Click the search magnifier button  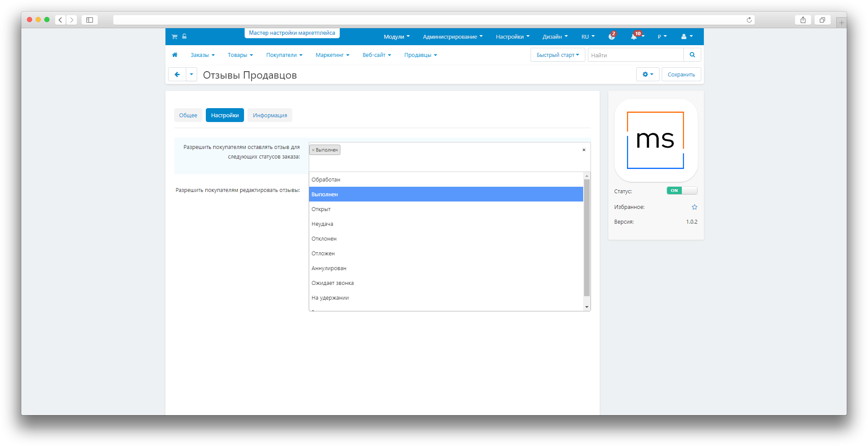pos(692,55)
